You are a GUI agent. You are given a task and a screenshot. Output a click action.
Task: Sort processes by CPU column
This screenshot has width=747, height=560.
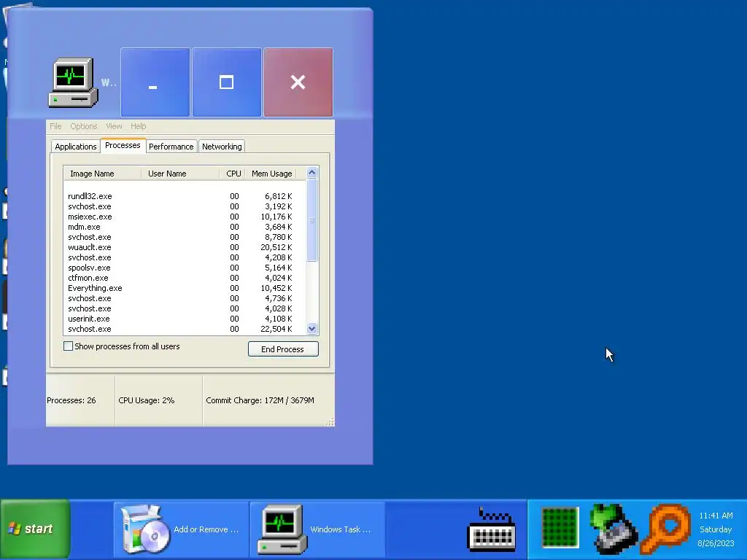pos(233,174)
